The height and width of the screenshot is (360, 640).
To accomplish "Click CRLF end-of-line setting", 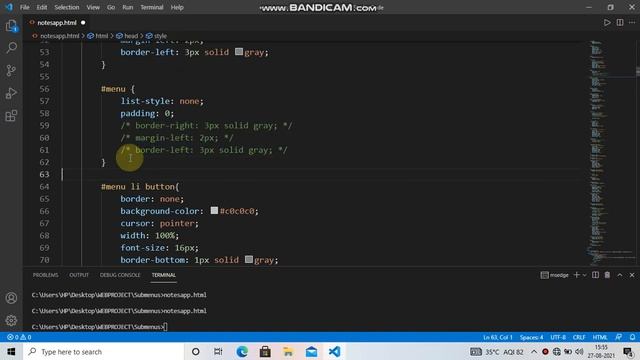I will [579, 337].
